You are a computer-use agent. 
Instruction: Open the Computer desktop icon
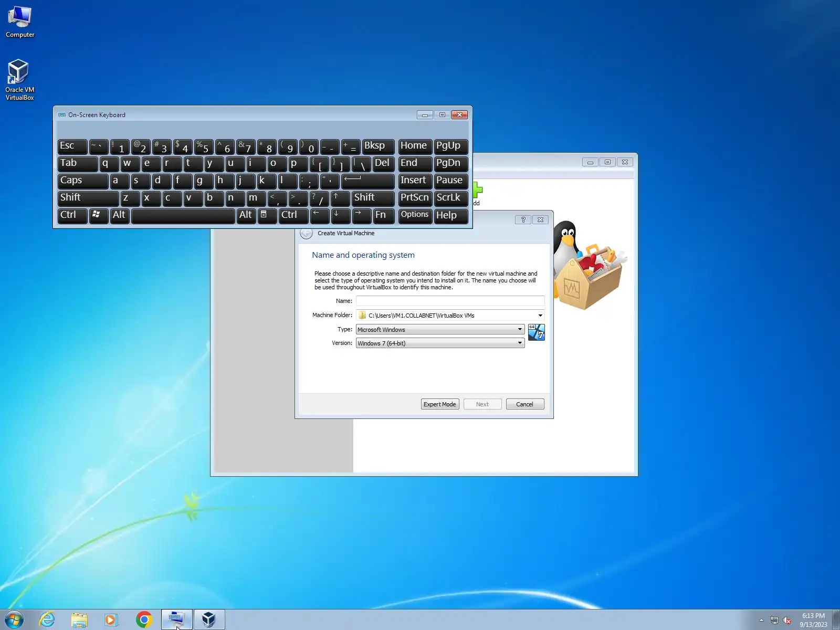click(20, 22)
